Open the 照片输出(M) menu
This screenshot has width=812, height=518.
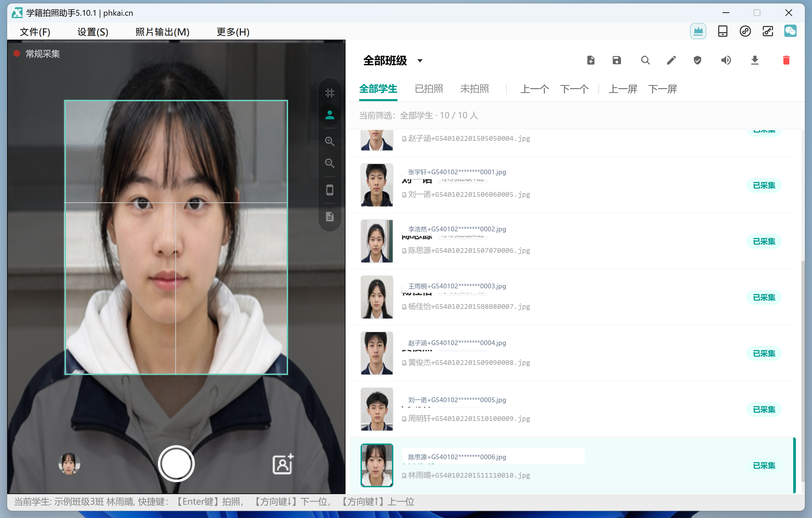[x=162, y=32]
